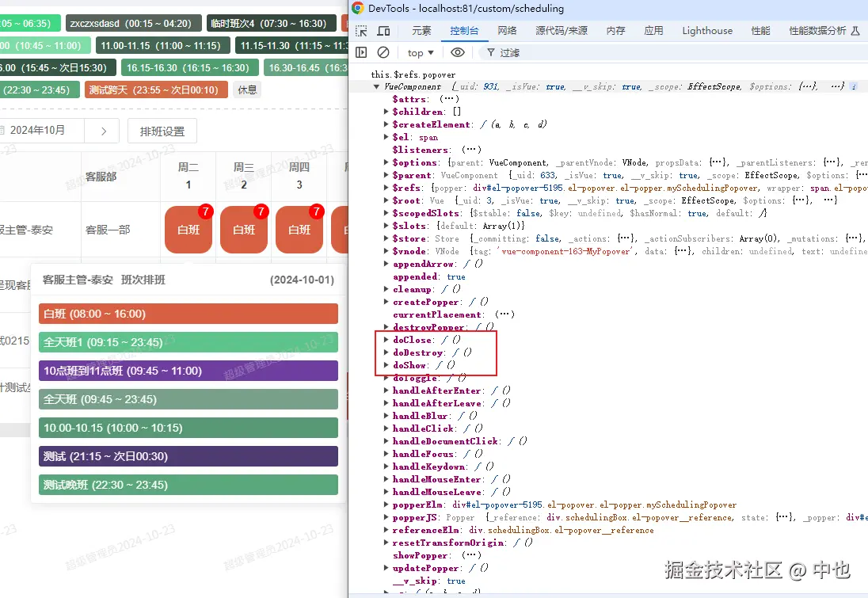Invoke the showPopper getter ellipsis
The width and height of the screenshot is (868, 598).
[471, 554]
